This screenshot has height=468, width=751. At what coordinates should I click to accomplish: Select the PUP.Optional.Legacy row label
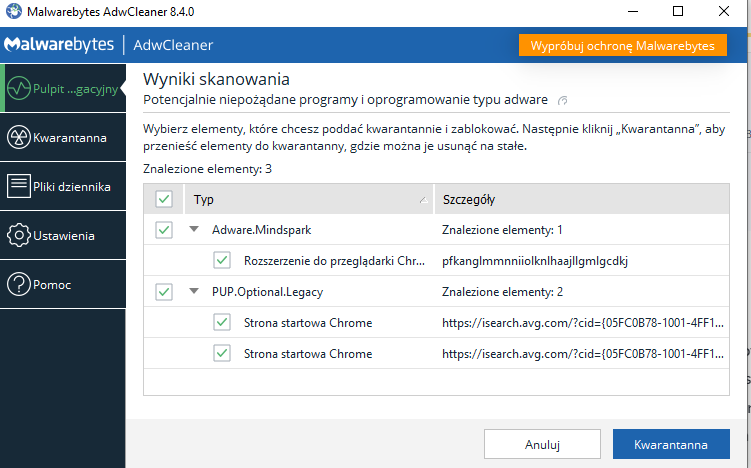point(267,292)
